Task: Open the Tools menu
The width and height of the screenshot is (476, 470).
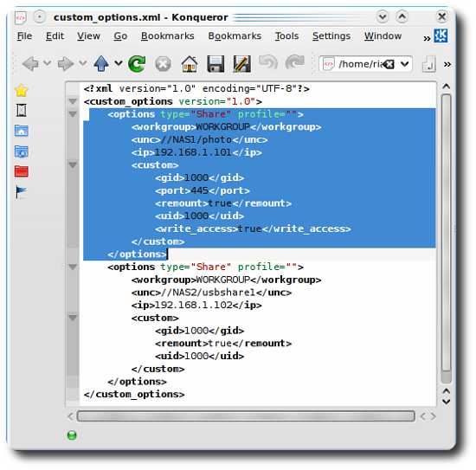Action: click(286, 35)
